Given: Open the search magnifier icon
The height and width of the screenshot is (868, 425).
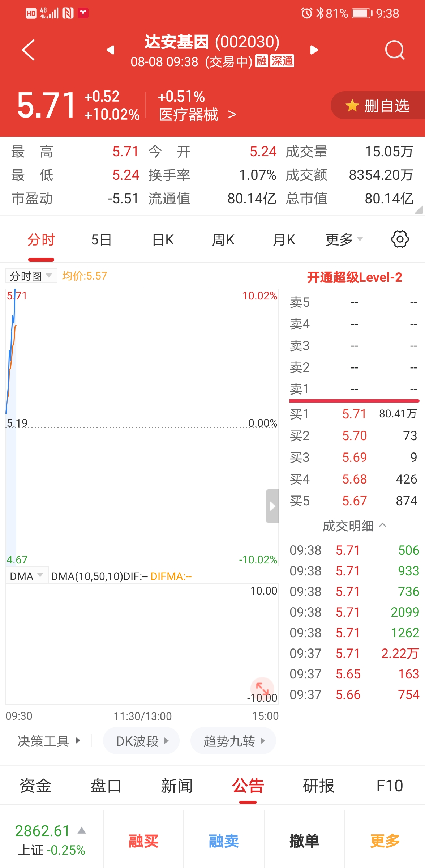Looking at the screenshot, I should click(394, 50).
